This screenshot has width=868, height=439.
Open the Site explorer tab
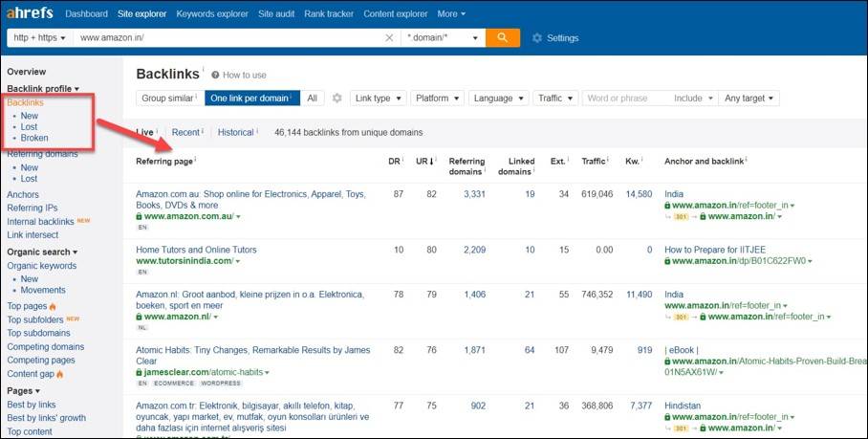tap(141, 13)
